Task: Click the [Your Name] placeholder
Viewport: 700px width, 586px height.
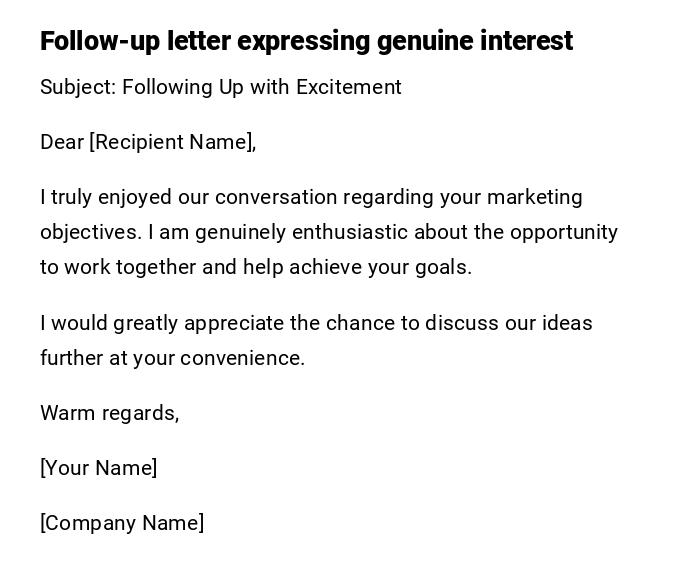Action: click(98, 468)
